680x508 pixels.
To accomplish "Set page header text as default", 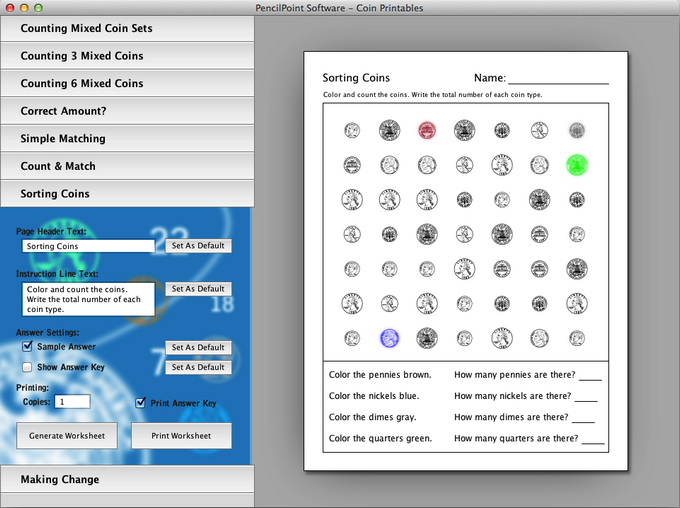I will pos(197,245).
